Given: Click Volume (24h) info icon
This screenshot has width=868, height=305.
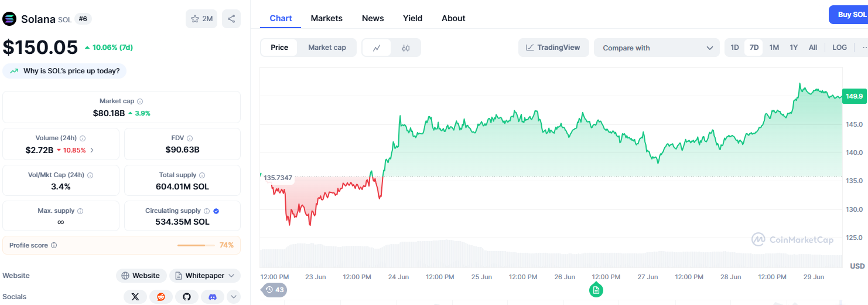Looking at the screenshot, I should (83, 138).
